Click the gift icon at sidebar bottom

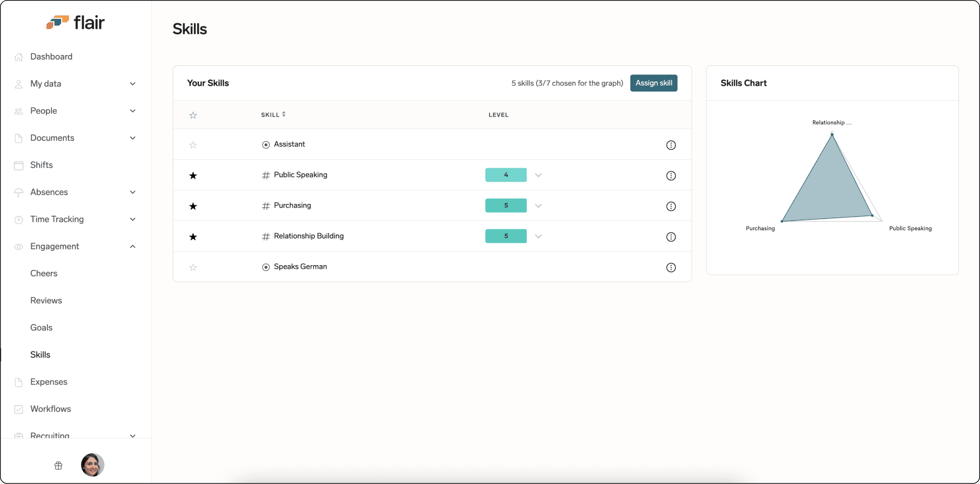click(59, 465)
